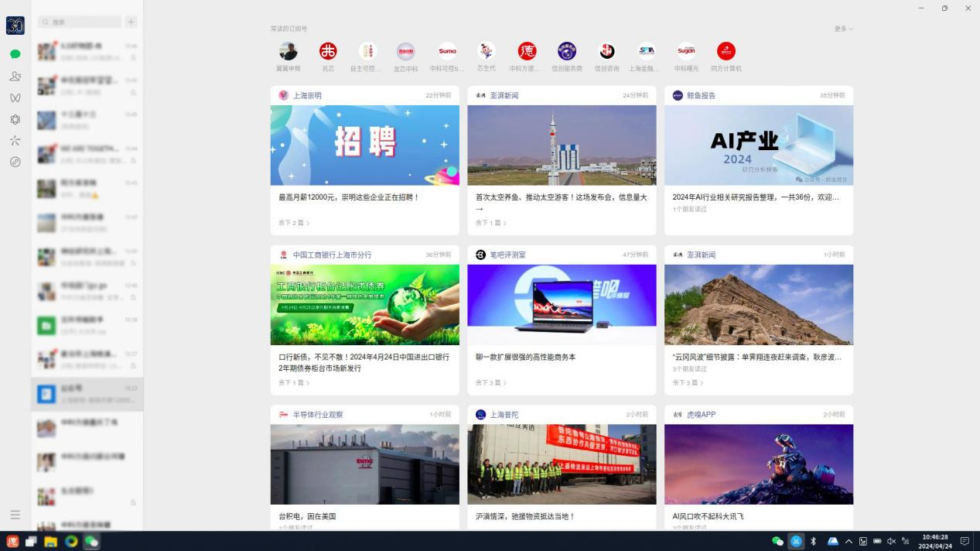Open the 中科曙光 Sugon account icon
The width and height of the screenshot is (980, 551).
coord(686,51)
